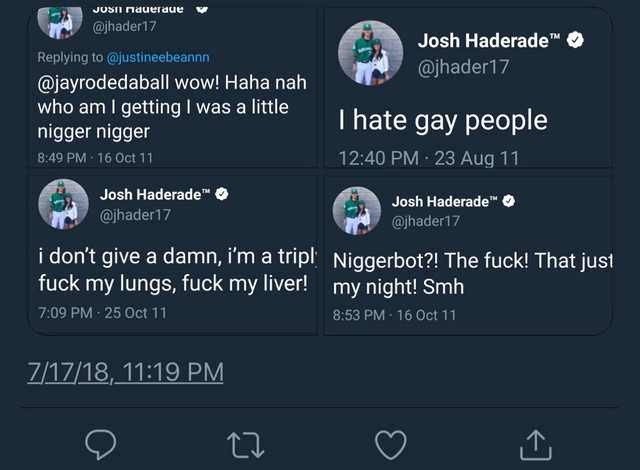This screenshot has height=470, width=640.
Task: Click @jhader17 handle in the 8:53 PM tweet
Action: (426, 221)
